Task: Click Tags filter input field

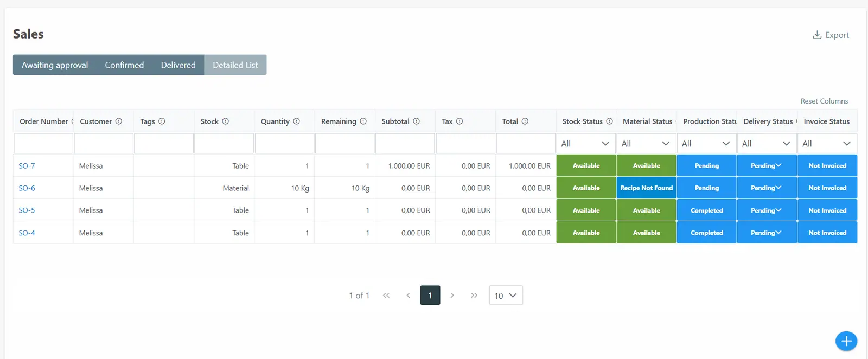Action: pos(164,144)
